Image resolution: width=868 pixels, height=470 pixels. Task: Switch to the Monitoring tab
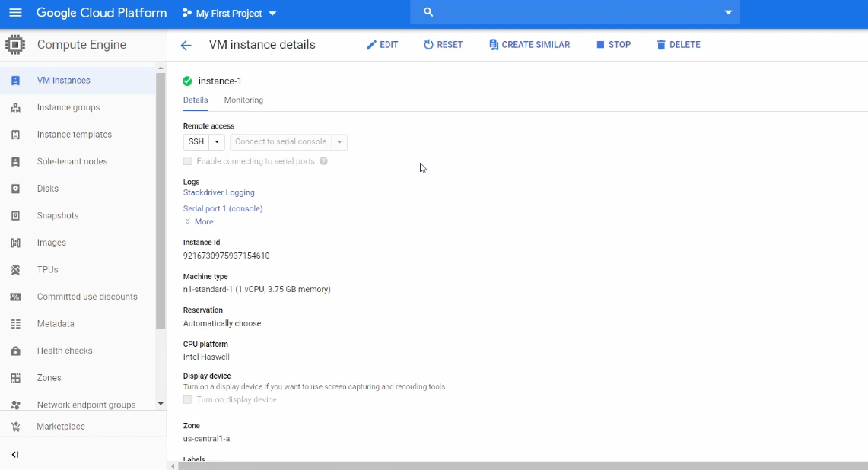coord(243,100)
